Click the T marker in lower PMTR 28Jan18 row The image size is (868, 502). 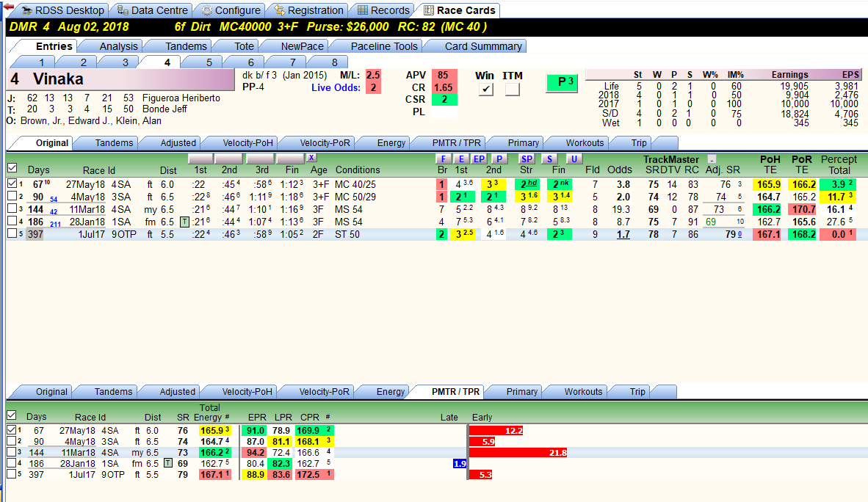tap(168, 463)
